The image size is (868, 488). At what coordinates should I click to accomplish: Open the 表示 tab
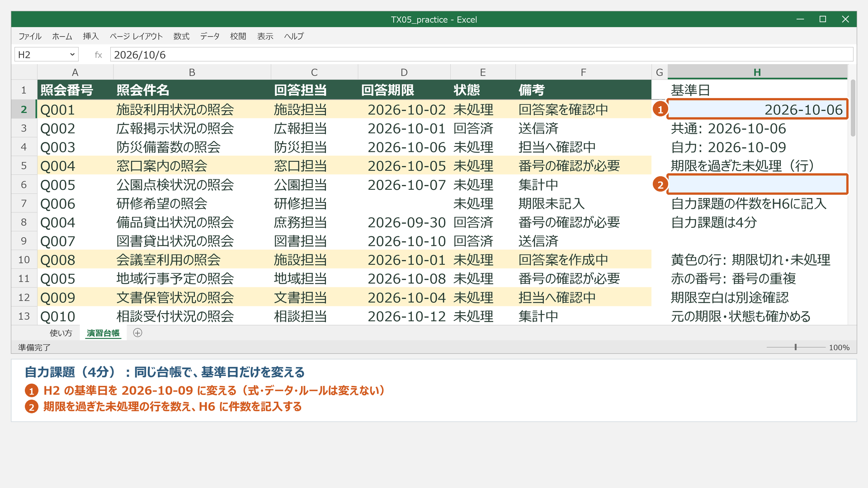pos(265,36)
